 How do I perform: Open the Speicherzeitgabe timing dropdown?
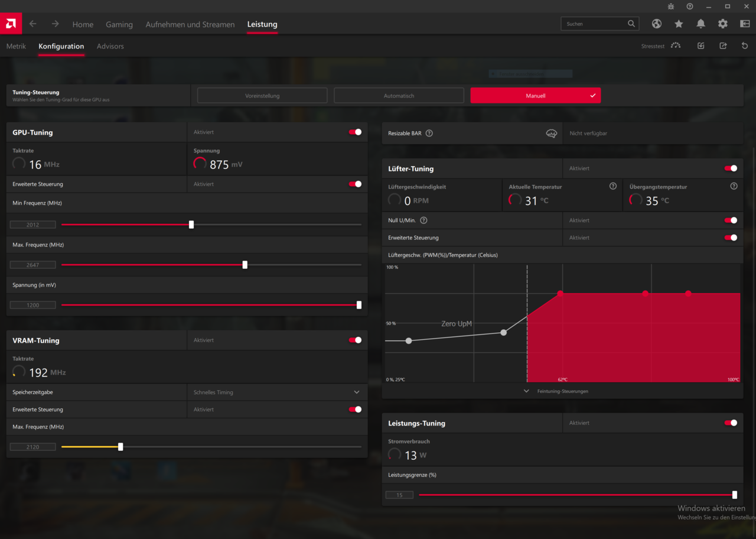coord(356,392)
